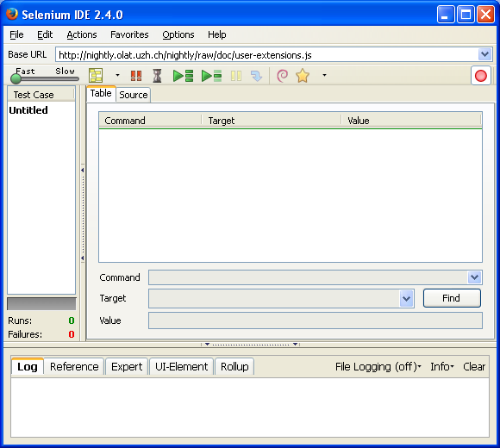Click the Step blue arrow icon
Image resolution: width=500 pixels, height=448 pixels.
pos(256,76)
